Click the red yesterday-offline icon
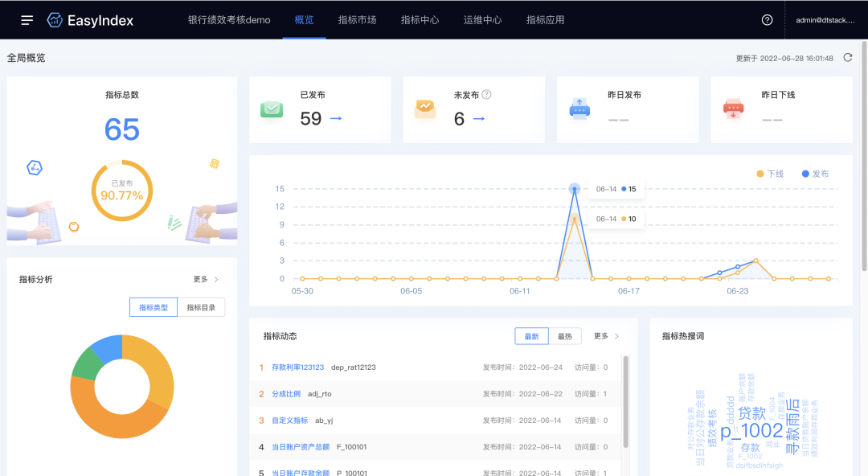Screen dimensions: 868x476 (x=734, y=109)
